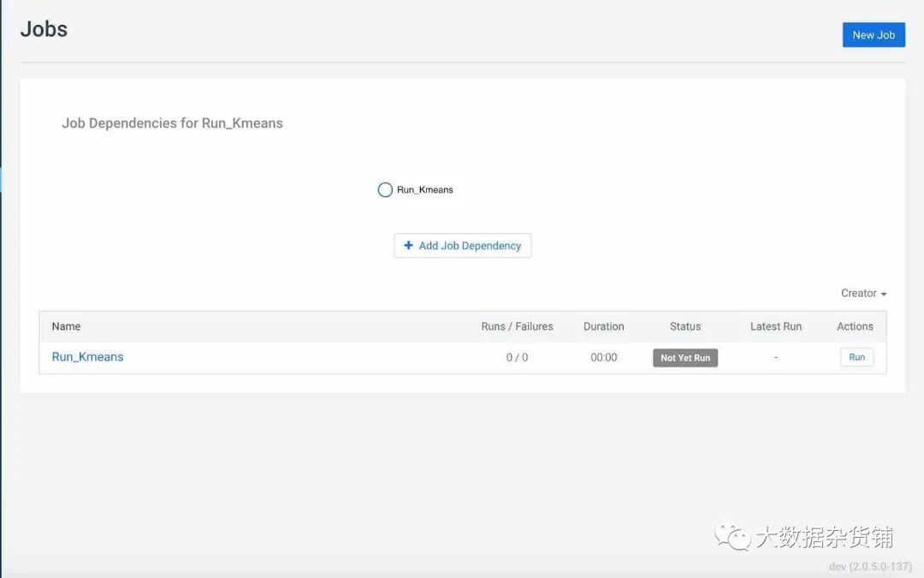924x578 pixels.
Task: Click the dev version number text
Action: tap(870, 567)
